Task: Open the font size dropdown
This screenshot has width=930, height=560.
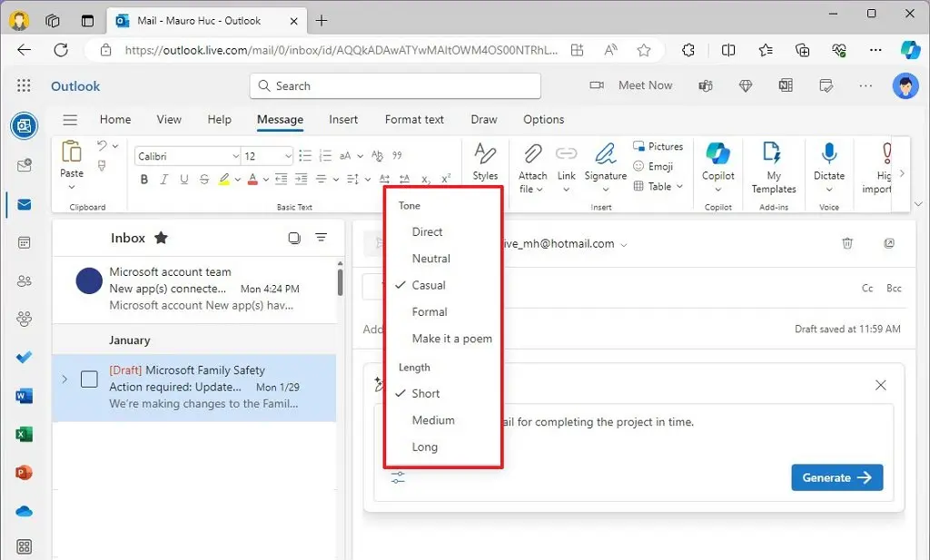Action: point(267,155)
